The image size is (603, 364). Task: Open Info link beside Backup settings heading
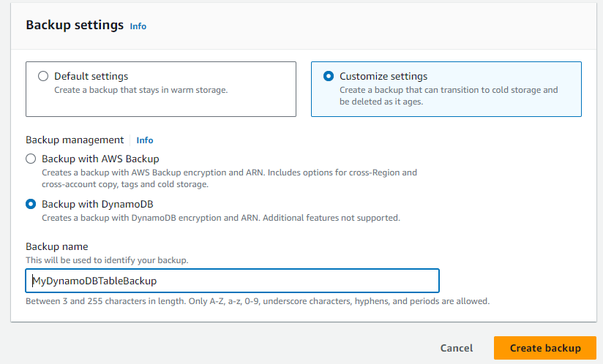[138, 26]
